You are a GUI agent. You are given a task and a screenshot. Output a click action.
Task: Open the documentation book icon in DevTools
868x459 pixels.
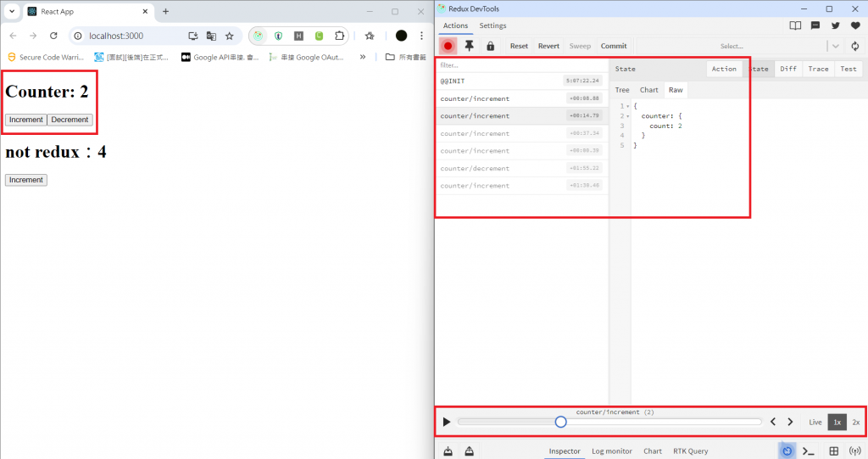(795, 25)
